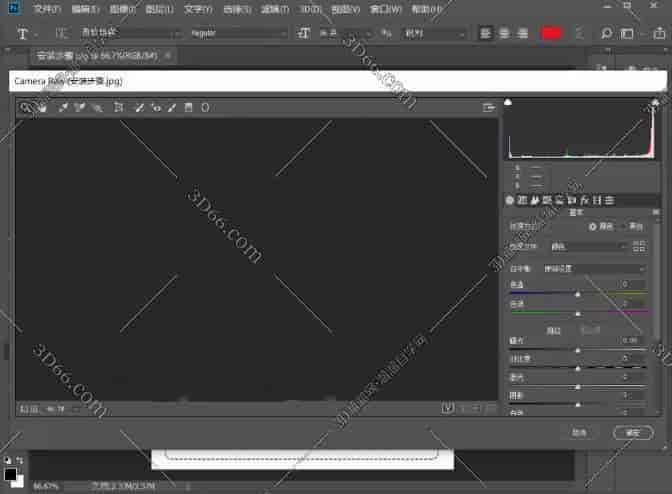The image size is (672, 494).
Task: Click the 确定 button
Action: (632, 433)
